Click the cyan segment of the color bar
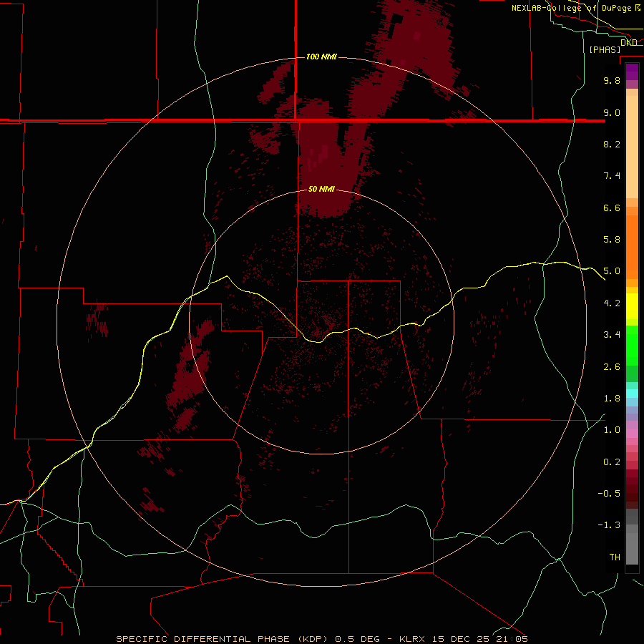The height and width of the screenshot is (644, 644). [x=632, y=394]
